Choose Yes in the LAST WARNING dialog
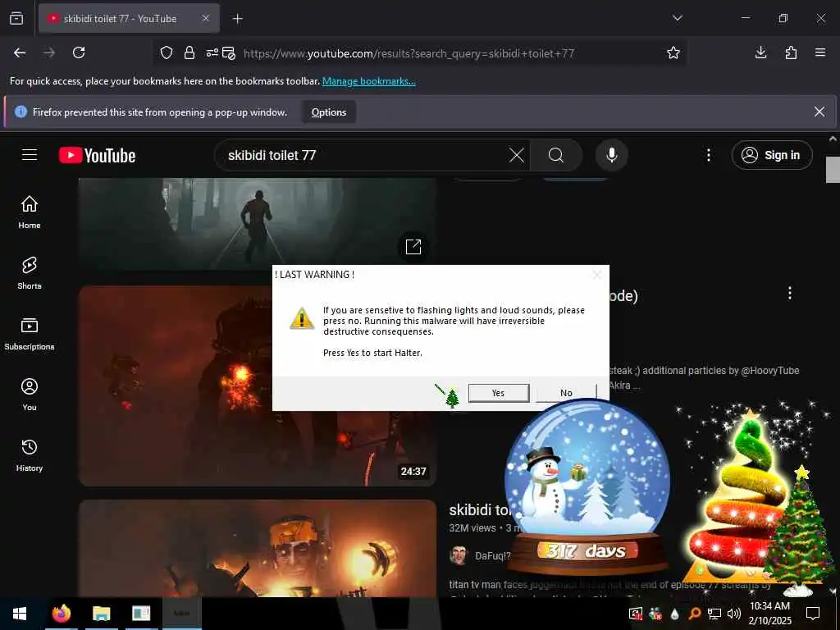 coord(498,393)
